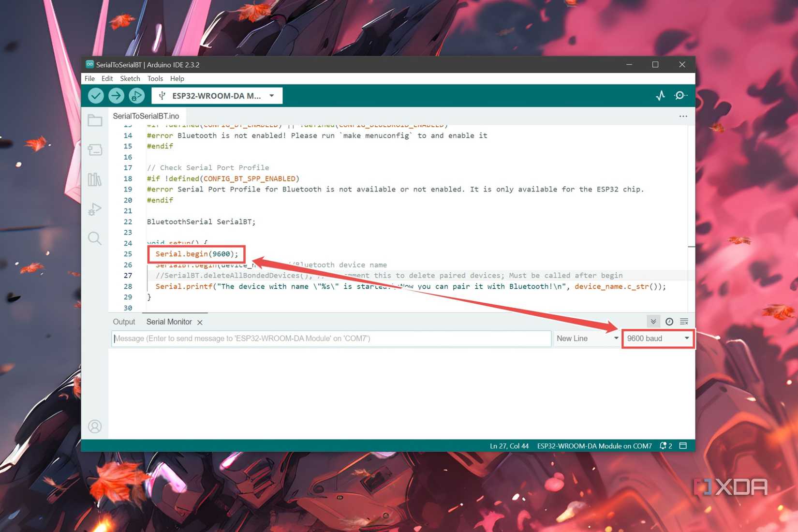
Task: Toggle autoscroll in Serial Monitor
Action: 653,322
